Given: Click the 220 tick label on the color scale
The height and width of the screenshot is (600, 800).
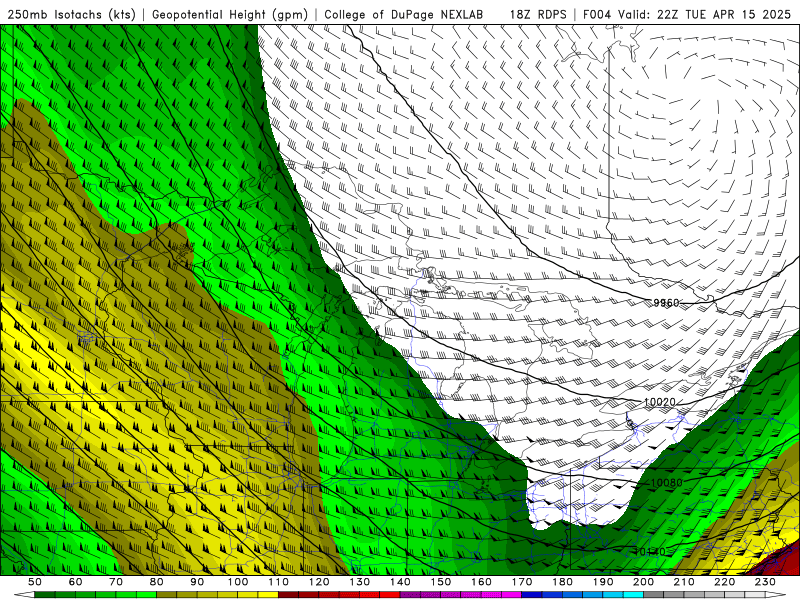Looking at the screenshot, I should click(724, 582).
